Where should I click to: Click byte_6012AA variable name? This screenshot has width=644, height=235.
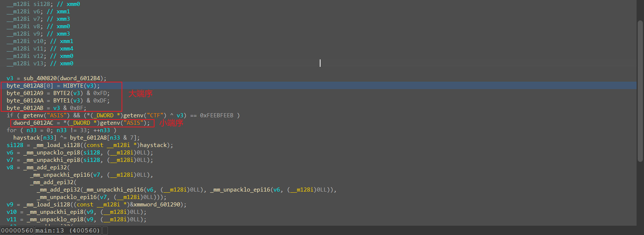[25, 101]
